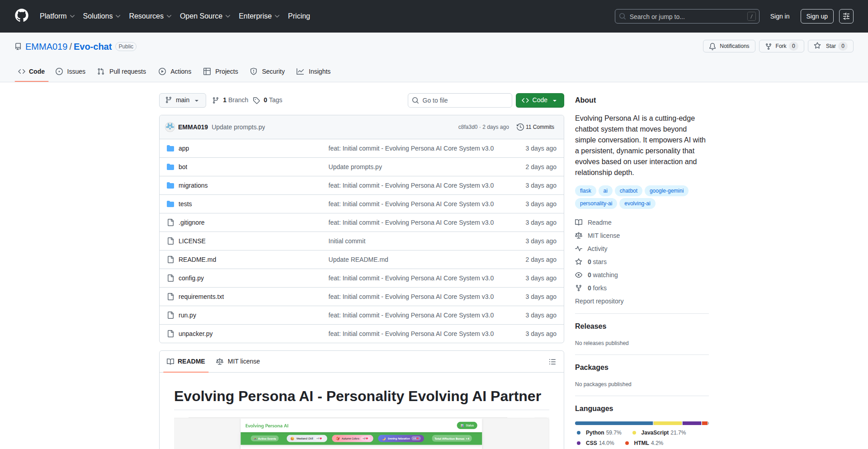
Task: Click the Activity pulse icon
Action: [579, 249]
